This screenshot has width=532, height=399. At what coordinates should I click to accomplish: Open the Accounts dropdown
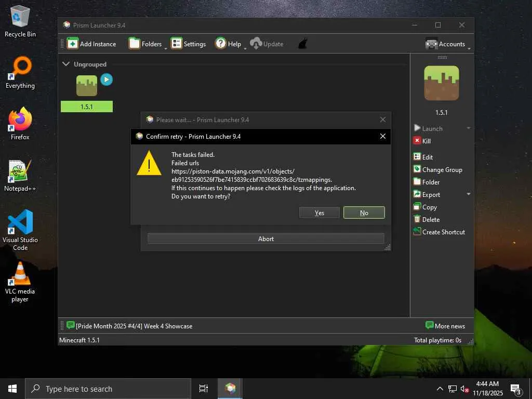[x=447, y=44]
